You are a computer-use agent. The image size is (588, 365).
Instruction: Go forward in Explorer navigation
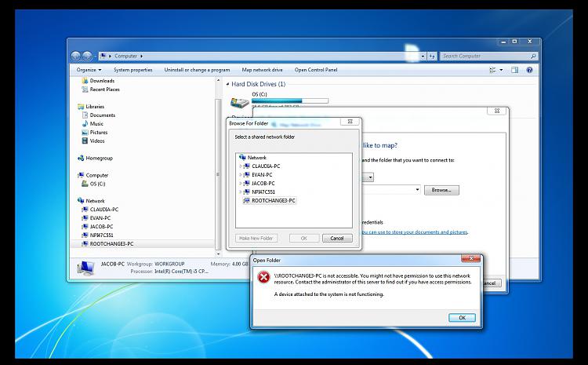87,56
